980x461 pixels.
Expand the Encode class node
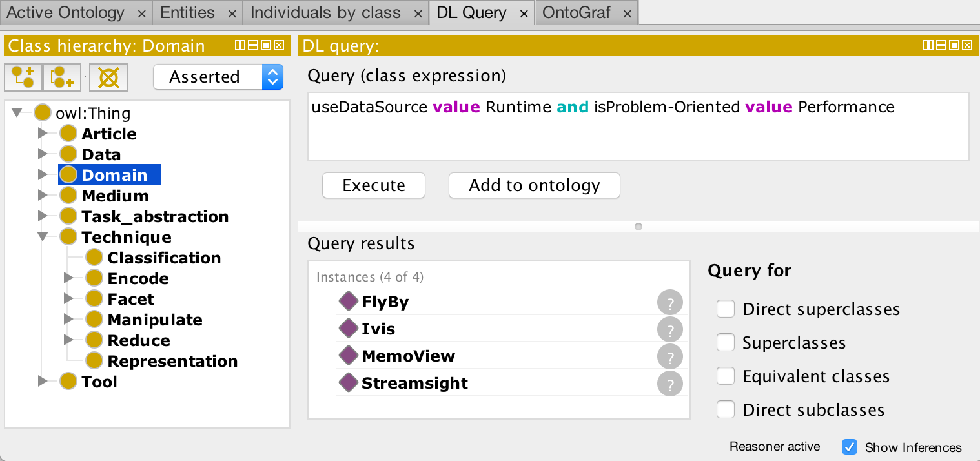(x=69, y=278)
